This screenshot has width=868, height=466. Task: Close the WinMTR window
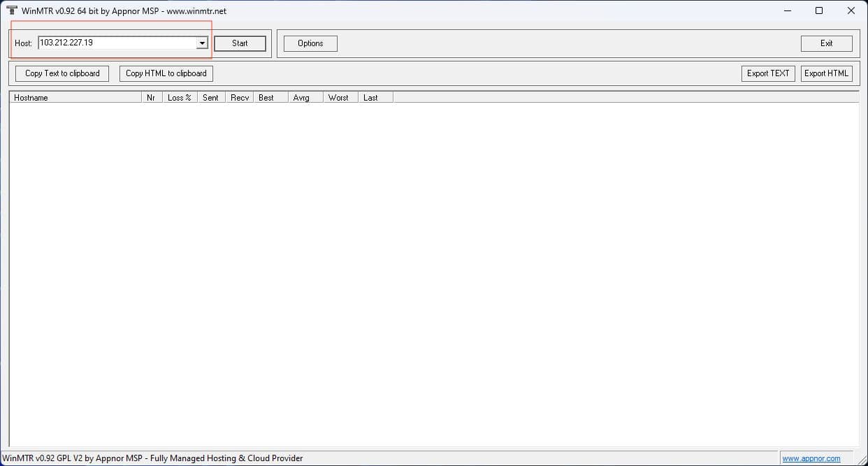click(851, 10)
